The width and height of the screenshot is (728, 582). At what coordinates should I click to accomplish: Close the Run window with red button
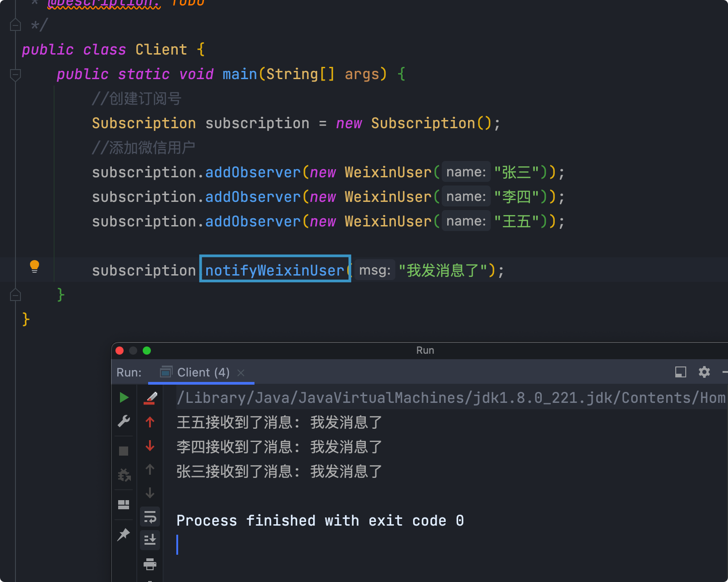(x=120, y=351)
